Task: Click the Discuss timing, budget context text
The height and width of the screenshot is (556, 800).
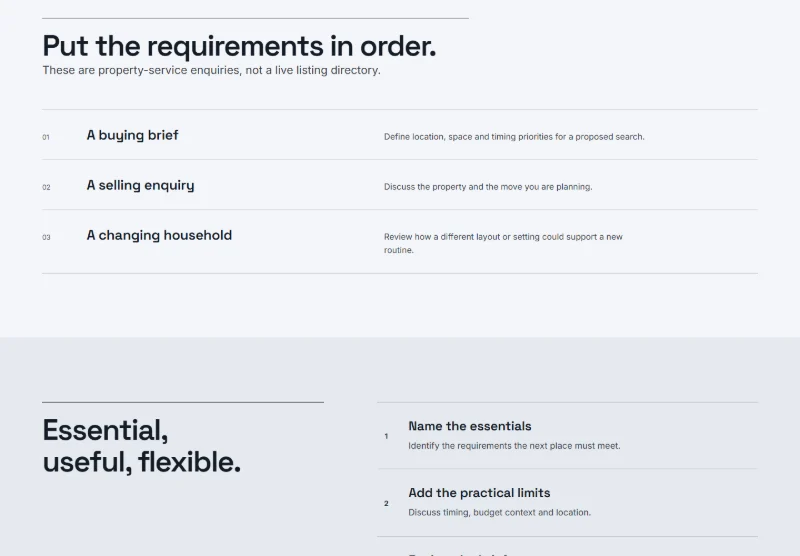Action: (x=499, y=513)
